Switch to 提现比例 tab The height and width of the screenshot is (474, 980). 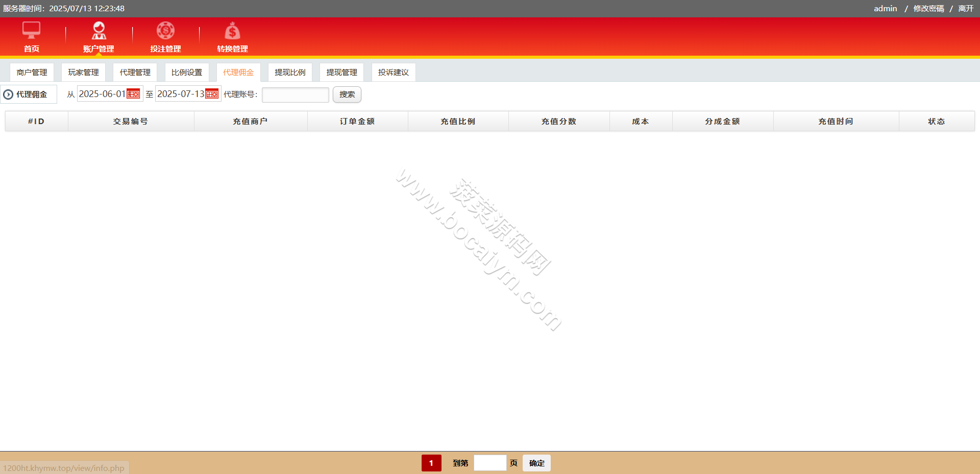click(290, 73)
